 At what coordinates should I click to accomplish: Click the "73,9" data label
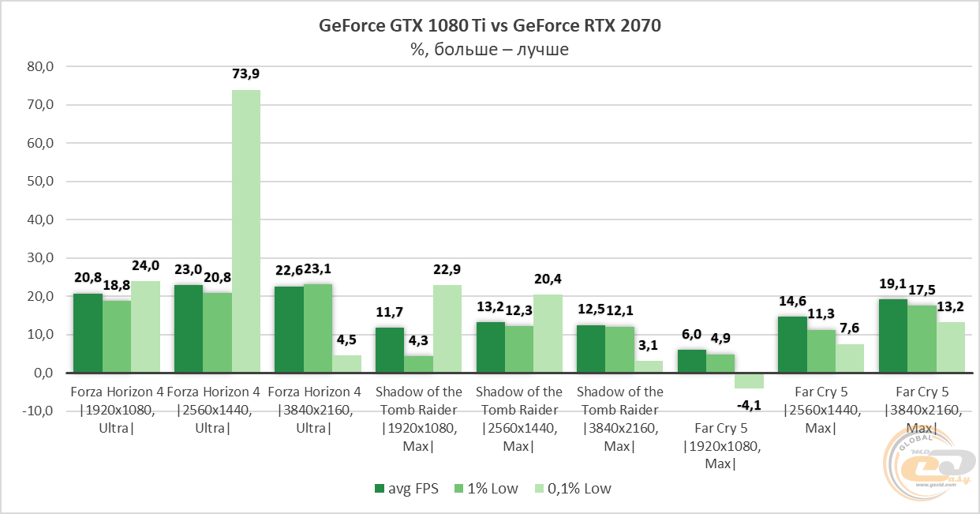point(245,74)
